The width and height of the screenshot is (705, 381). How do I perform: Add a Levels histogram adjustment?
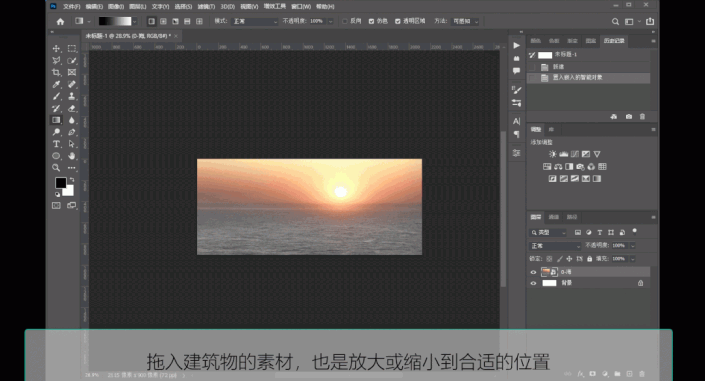563,154
